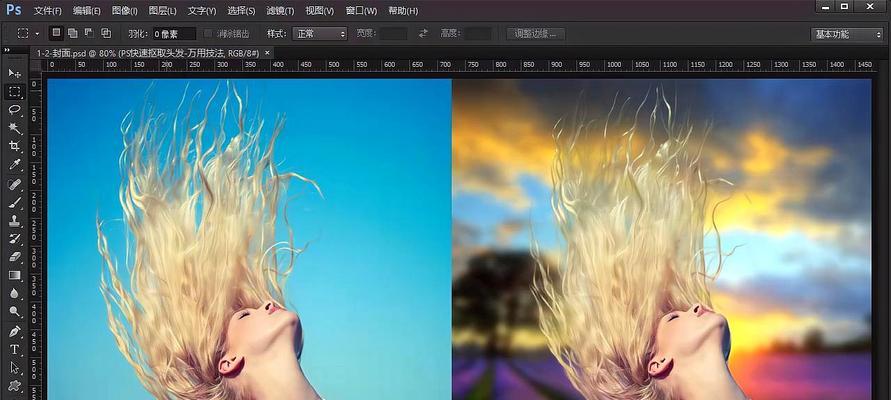The image size is (891, 400).
Task: Select the Dodge tool
Action: [15, 311]
